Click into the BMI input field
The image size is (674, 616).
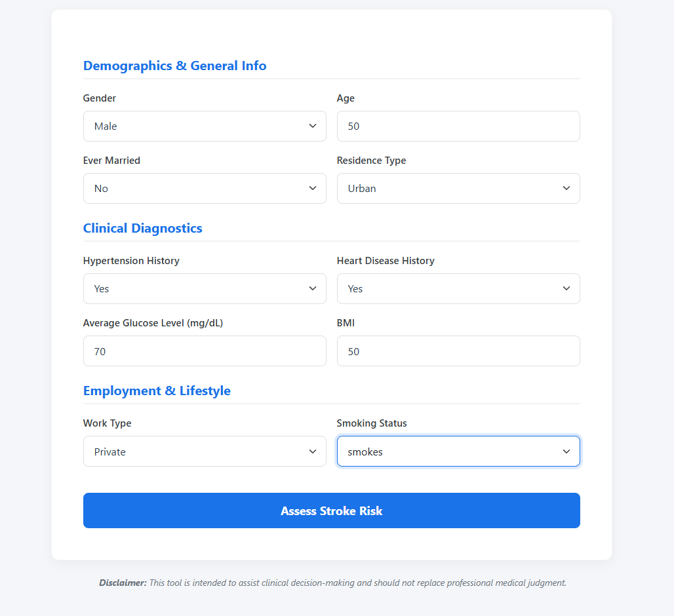pyautogui.click(x=458, y=351)
